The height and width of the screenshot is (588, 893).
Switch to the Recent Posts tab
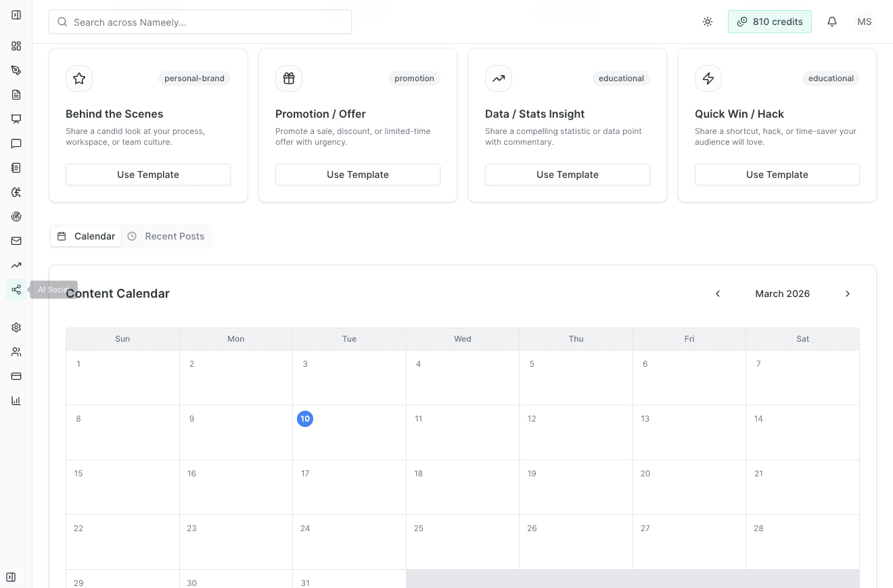click(166, 235)
